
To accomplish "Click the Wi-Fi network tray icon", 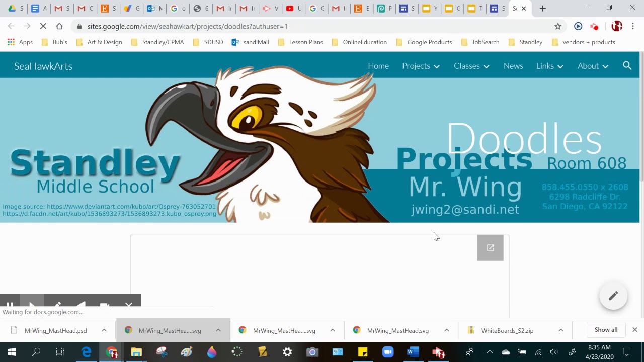I will click(x=538, y=352).
